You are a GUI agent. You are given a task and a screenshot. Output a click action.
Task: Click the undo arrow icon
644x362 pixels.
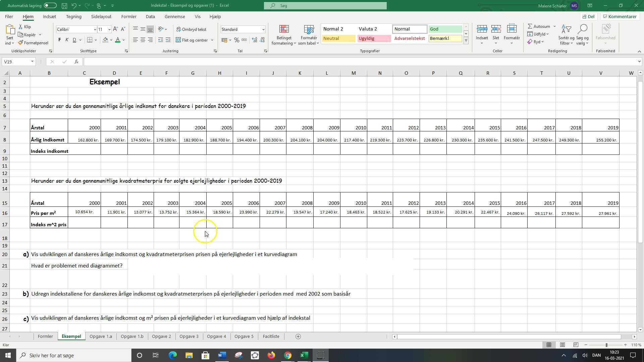74,6
